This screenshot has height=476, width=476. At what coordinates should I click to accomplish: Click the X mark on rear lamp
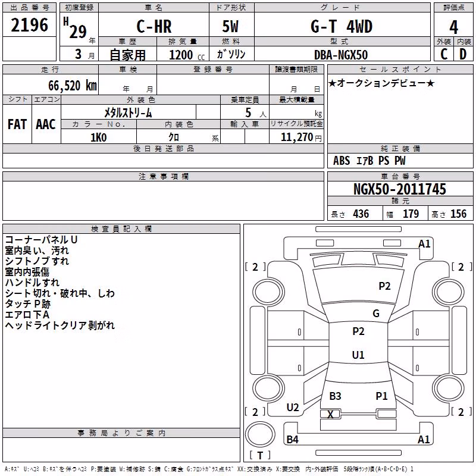click(330, 414)
